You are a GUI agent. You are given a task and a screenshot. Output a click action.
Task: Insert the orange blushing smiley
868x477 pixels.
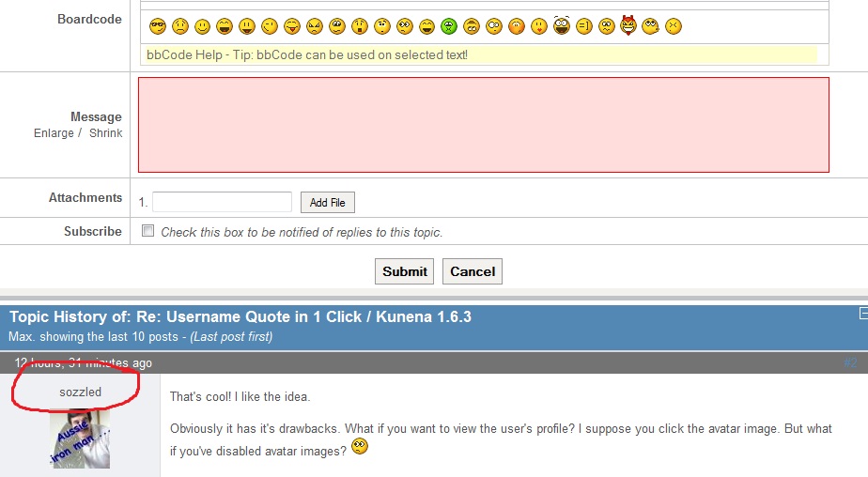point(517,26)
